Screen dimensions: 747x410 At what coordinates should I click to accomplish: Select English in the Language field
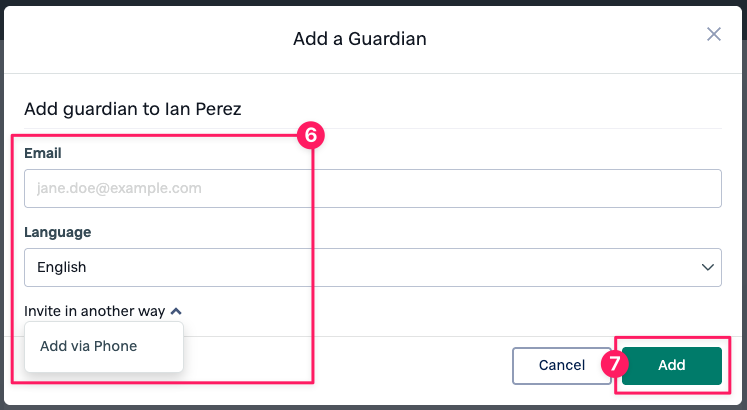(62, 268)
